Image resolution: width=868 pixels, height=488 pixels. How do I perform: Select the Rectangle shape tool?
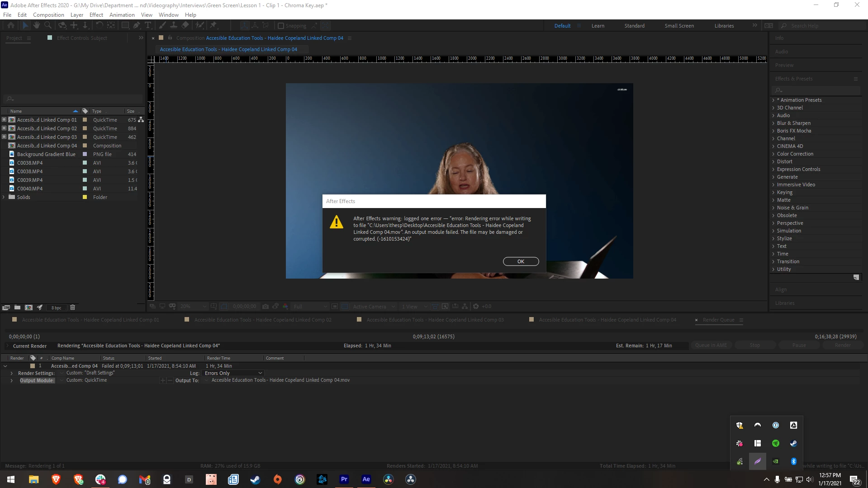[x=125, y=26]
